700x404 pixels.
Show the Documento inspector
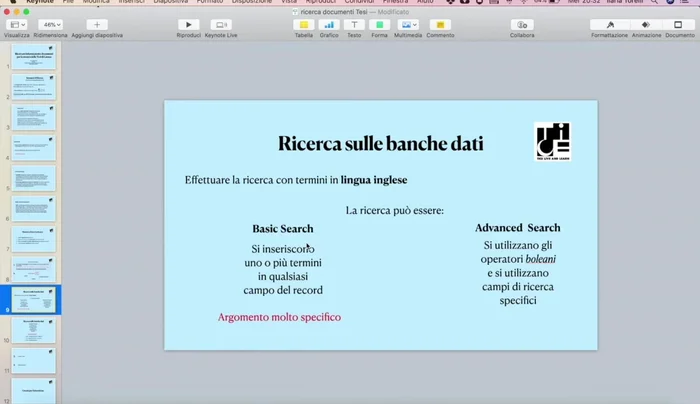[678, 25]
